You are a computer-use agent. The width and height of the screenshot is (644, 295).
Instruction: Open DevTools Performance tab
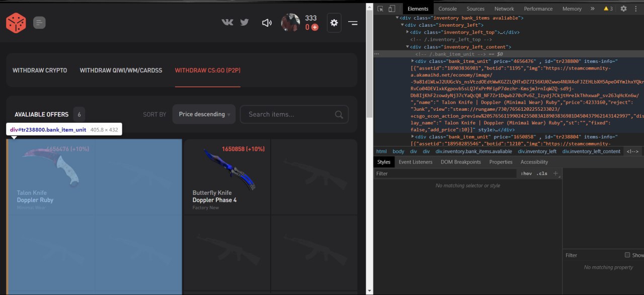538,9
